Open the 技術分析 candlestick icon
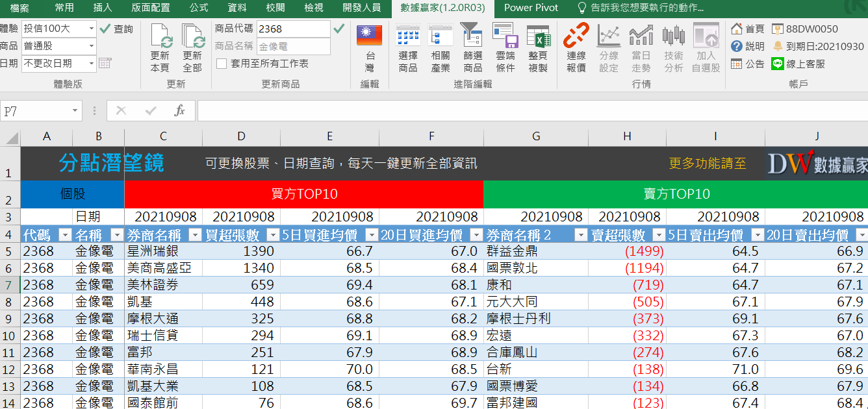 pyautogui.click(x=674, y=35)
